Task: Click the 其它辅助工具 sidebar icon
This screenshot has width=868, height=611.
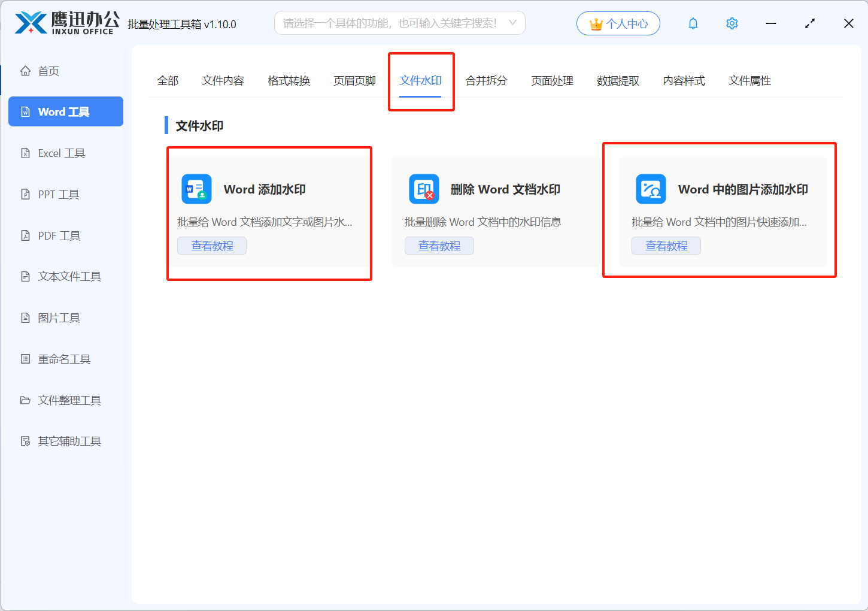Action: coord(25,441)
